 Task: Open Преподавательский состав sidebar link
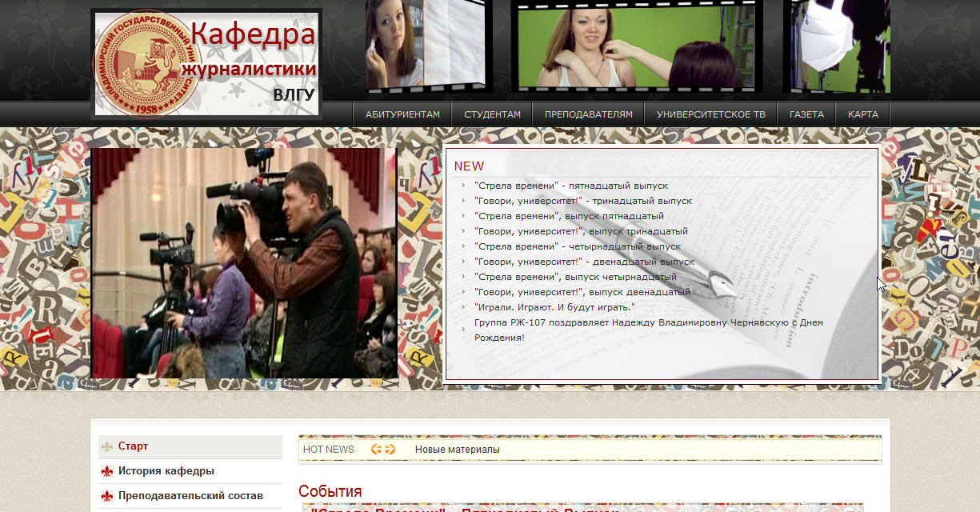(190, 497)
